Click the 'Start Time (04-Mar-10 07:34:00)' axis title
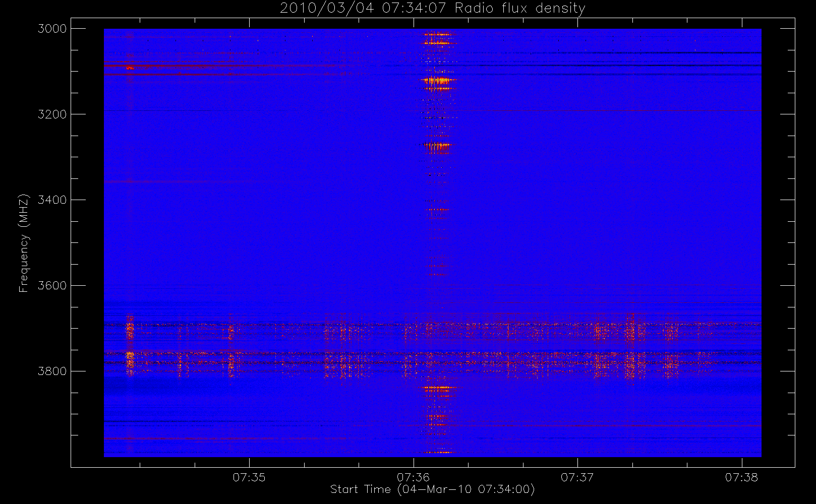The image size is (816, 504). click(432, 489)
